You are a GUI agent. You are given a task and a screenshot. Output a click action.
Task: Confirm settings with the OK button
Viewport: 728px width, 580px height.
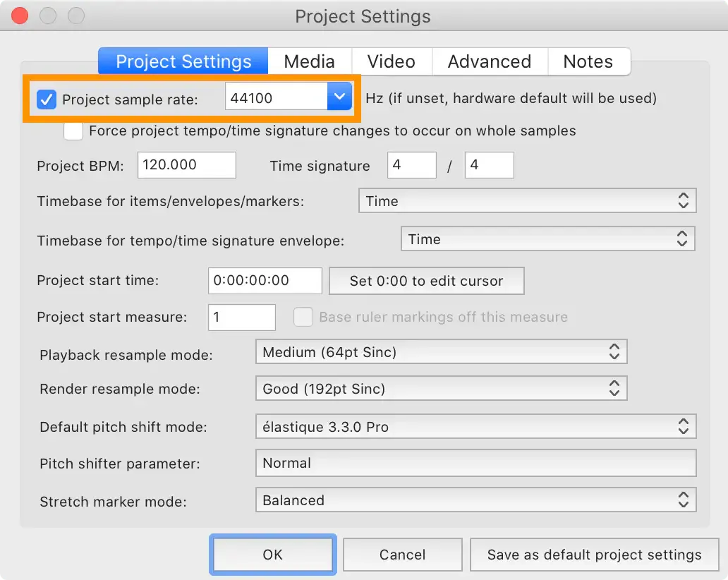pyautogui.click(x=272, y=555)
